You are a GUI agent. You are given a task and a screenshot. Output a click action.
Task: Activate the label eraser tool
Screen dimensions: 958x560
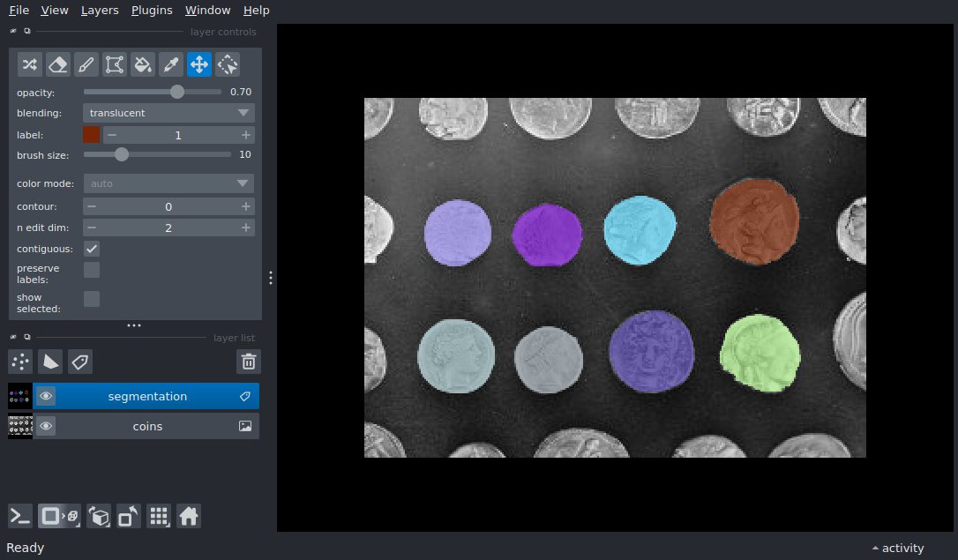(58, 63)
